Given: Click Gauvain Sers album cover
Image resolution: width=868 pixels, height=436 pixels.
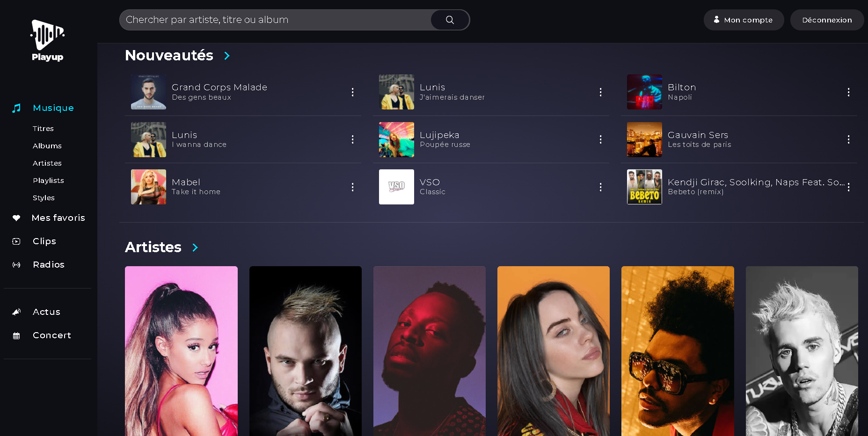Looking at the screenshot, I should (x=644, y=139).
